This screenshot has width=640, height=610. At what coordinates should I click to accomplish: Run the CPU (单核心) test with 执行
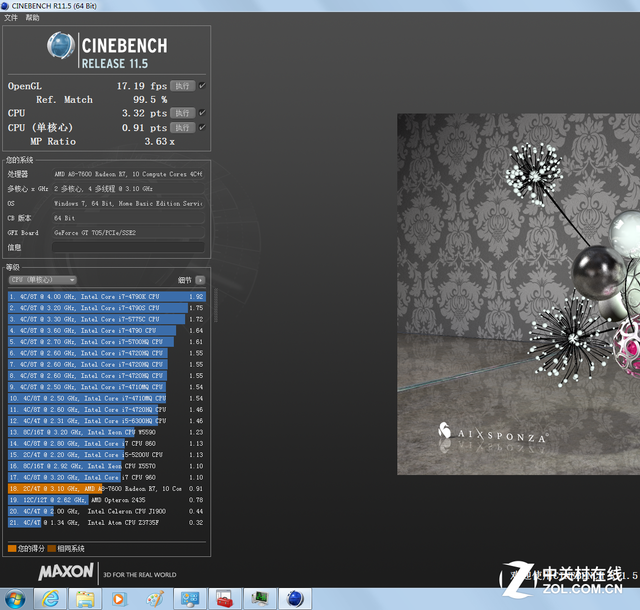coord(182,127)
